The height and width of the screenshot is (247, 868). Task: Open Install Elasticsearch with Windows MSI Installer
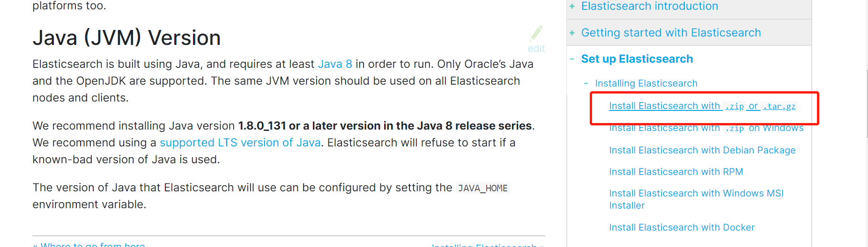pyautogui.click(x=696, y=199)
